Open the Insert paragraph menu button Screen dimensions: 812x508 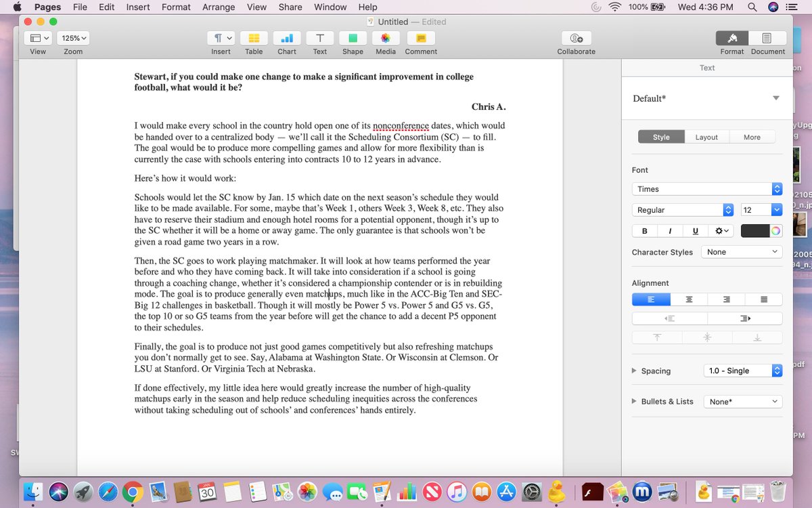coord(221,39)
